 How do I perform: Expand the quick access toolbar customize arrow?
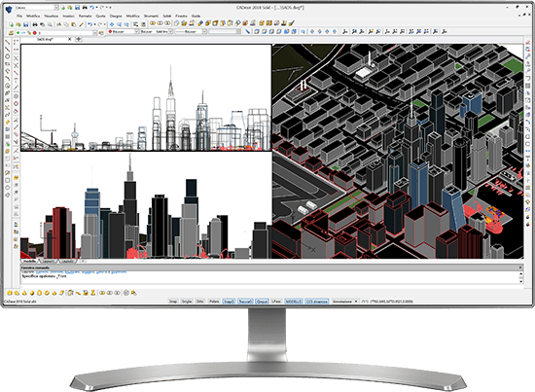click(x=110, y=7)
